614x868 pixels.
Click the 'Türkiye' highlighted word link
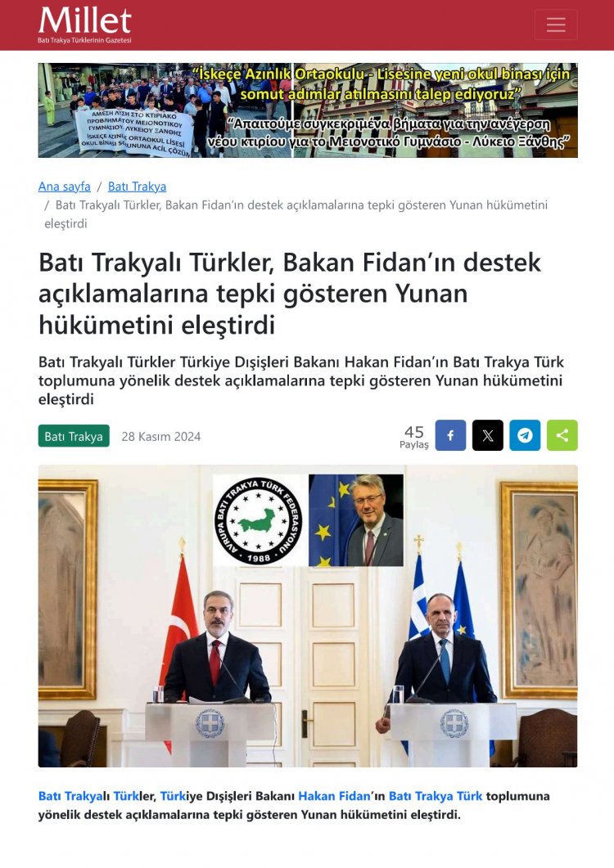(172, 796)
